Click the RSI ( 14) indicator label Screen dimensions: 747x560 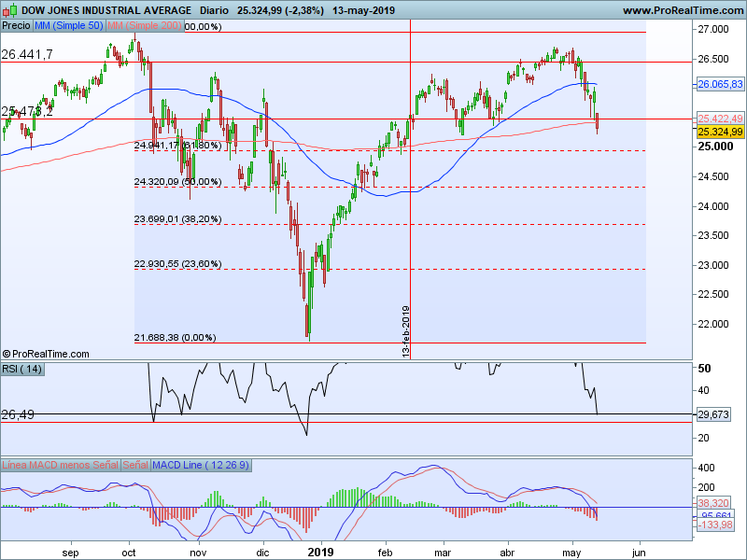[x=22, y=369]
